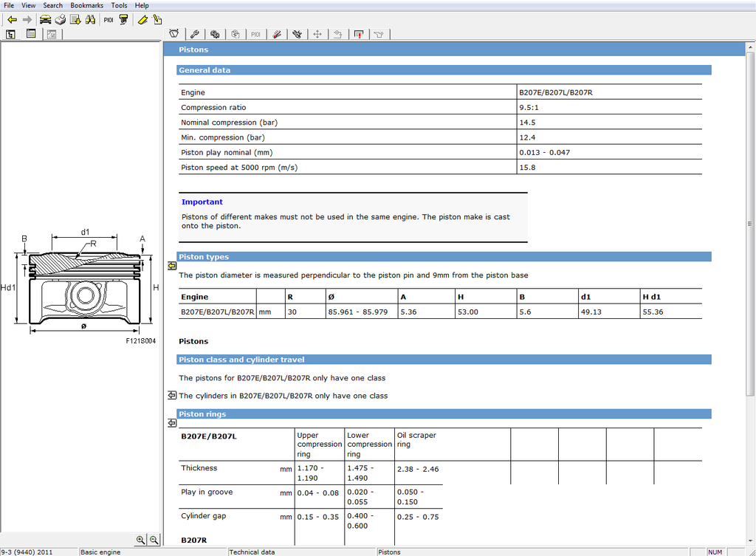Click the yellow back arrow in toolbar
The height and width of the screenshot is (556, 756).
[12, 19]
